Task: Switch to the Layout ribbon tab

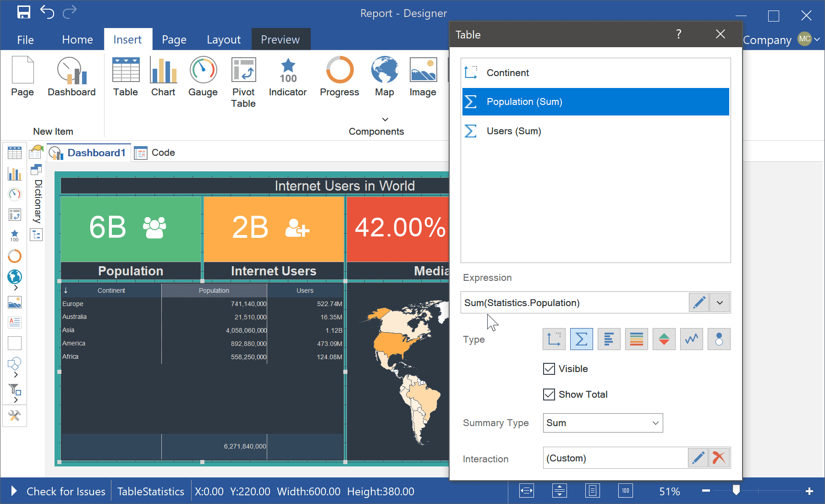Action: [x=224, y=40]
